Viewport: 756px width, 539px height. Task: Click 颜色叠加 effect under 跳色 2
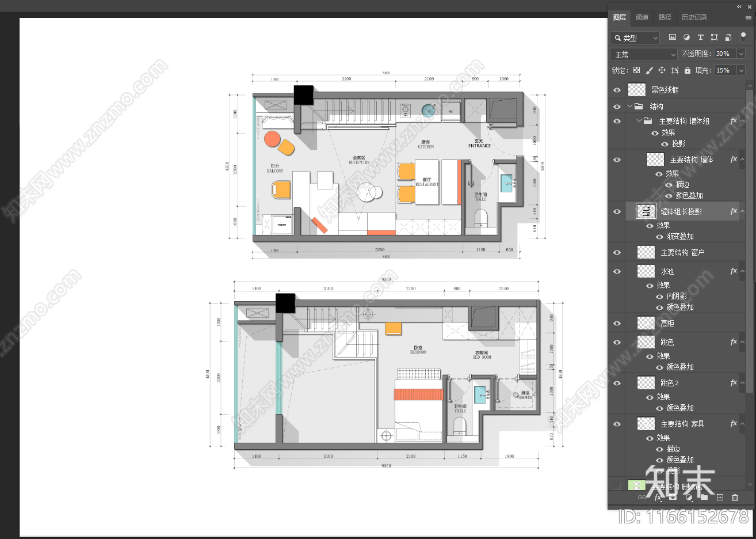coord(680,408)
